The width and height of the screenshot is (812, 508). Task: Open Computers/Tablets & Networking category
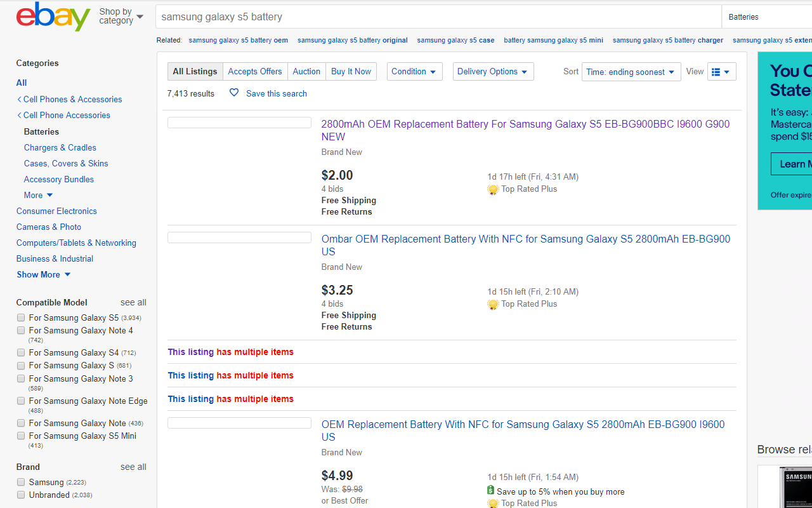[76, 243]
